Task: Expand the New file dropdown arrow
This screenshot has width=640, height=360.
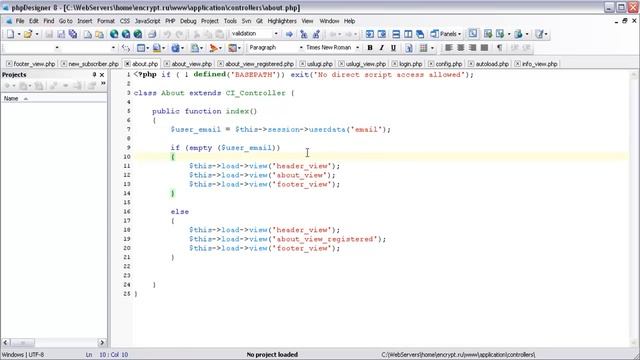Action: point(18,34)
